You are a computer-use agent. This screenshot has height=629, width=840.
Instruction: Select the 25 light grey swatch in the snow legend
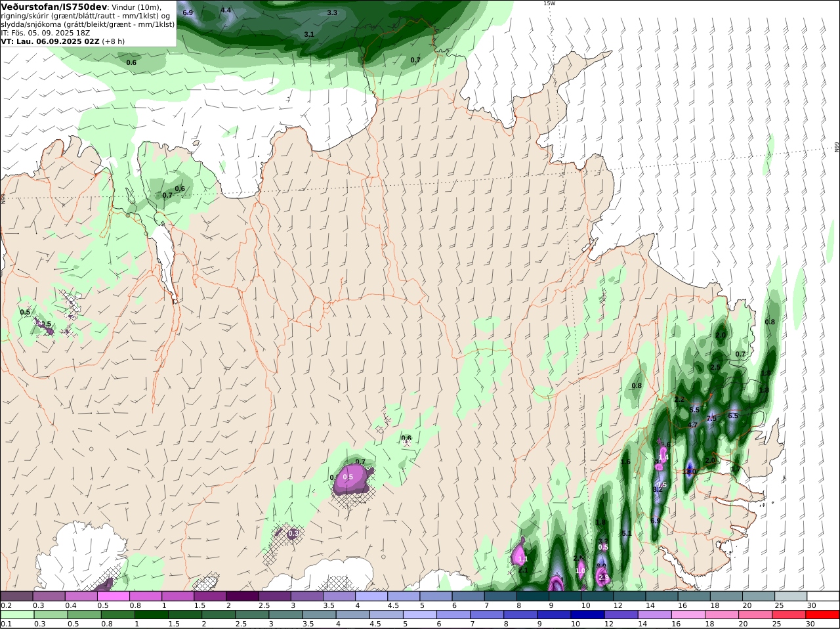point(792,596)
